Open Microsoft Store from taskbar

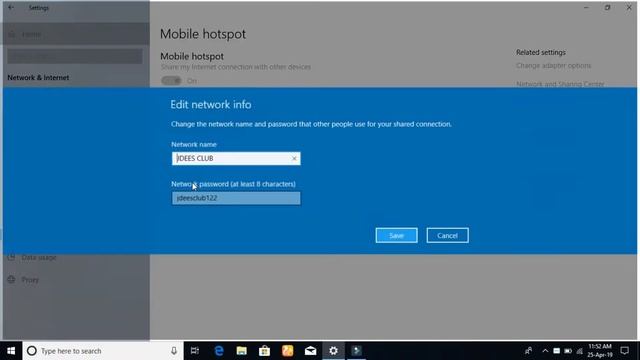(264, 351)
